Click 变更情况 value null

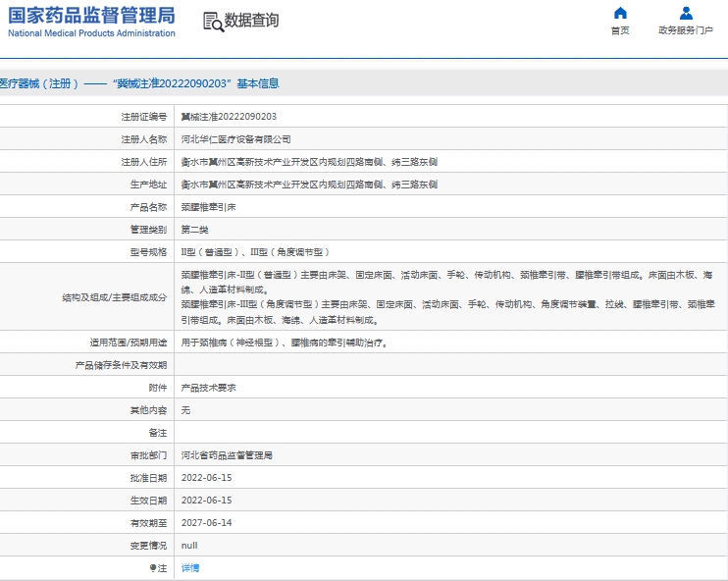189,546
